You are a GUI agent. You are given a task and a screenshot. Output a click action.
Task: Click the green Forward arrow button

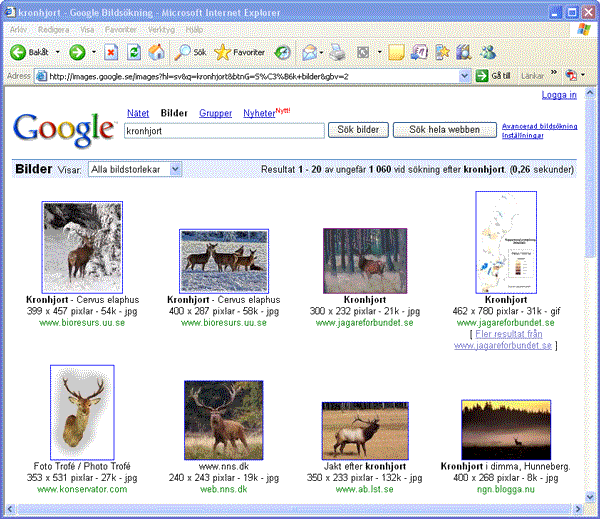pyautogui.click(x=77, y=52)
